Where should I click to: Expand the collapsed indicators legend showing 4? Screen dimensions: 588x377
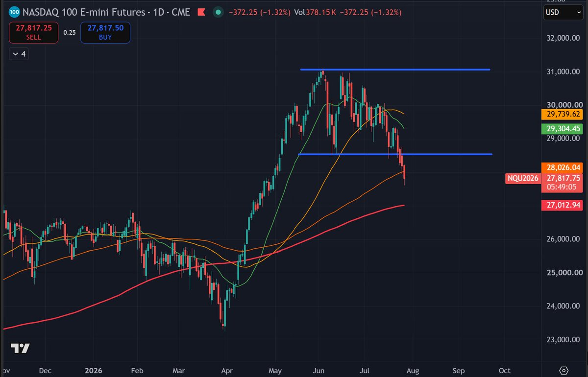pyautogui.click(x=19, y=54)
